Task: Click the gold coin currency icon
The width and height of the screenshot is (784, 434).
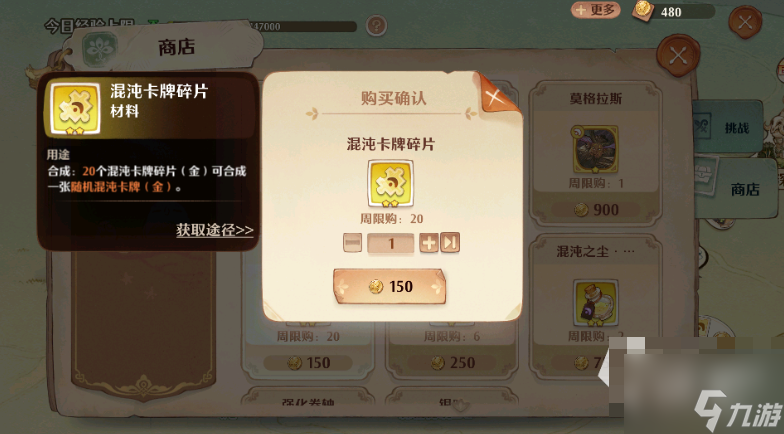Action: (643, 10)
